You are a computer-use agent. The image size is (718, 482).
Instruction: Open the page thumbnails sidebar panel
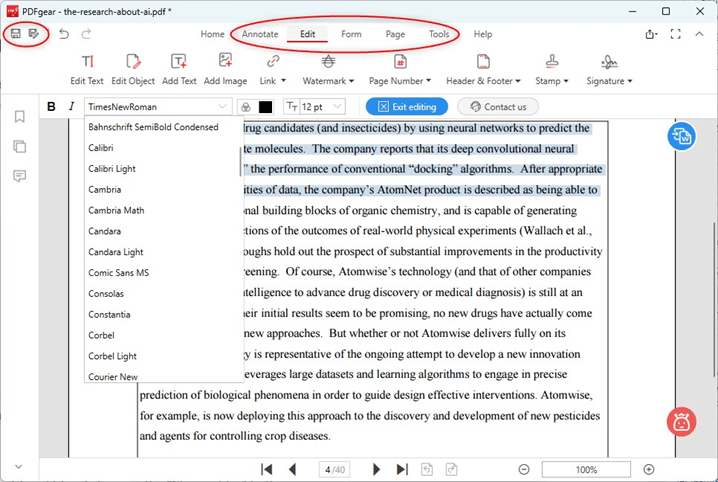coord(19,146)
